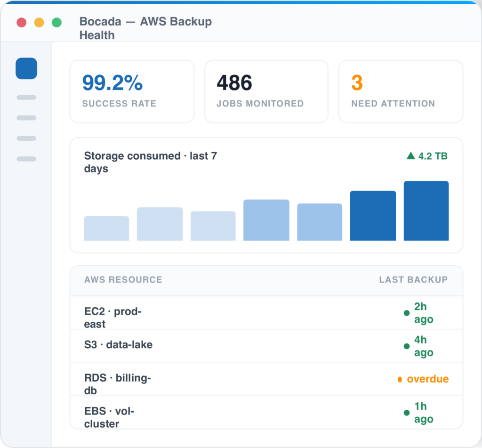Open the first gray sidebar item

(26, 97)
